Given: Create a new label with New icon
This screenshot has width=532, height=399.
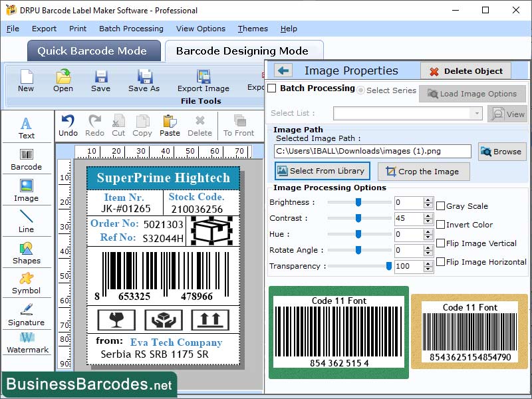Looking at the screenshot, I should click(x=26, y=82).
